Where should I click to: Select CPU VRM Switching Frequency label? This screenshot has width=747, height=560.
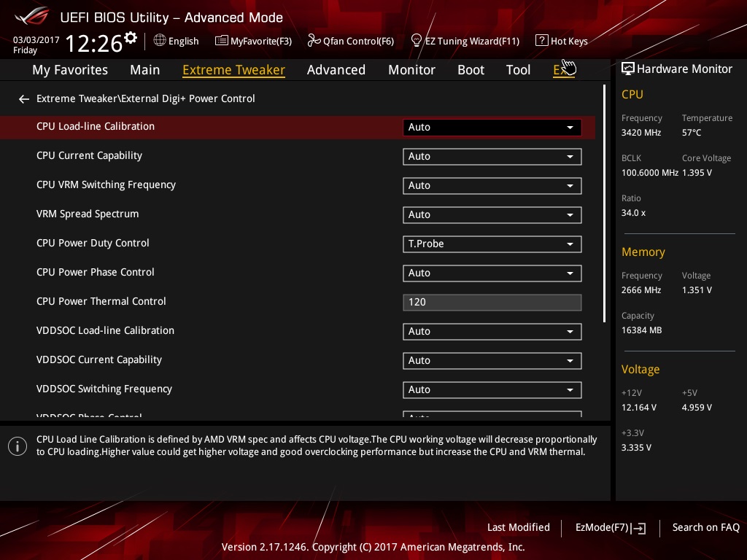tap(106, 184)
